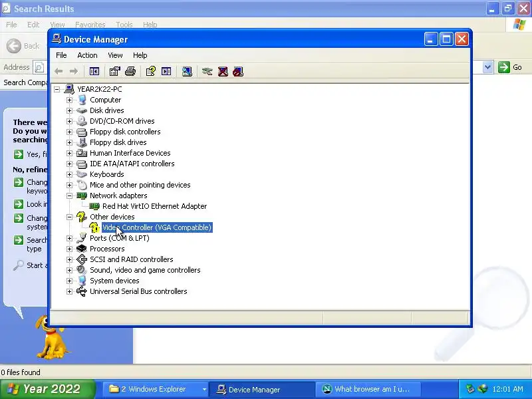
Task: Click the Help toolbar icon with question mark
Action: [151, 71]
